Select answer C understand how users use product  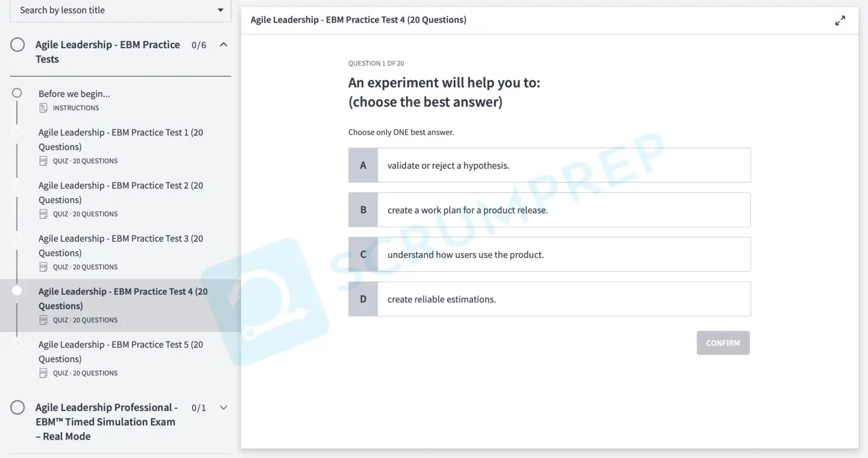click(x=550, y=254)
